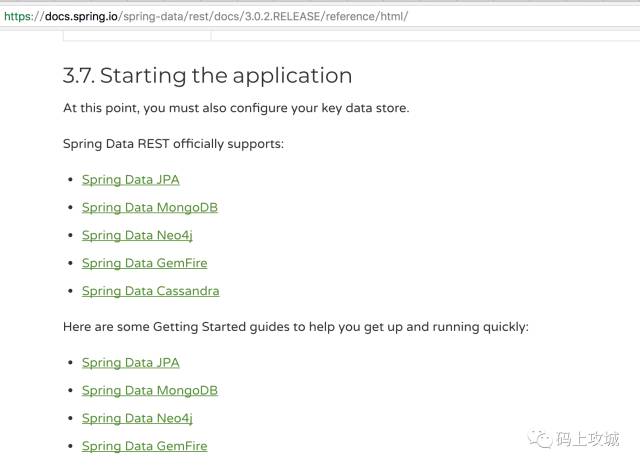Click text 'At this point, you must also configure'
Screen dimensions: 640x467
[176, 108]
